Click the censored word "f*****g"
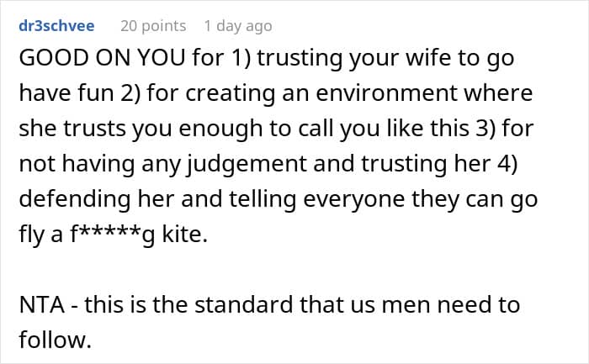The height and width of the screenshot is (364, 589). click(x=104, y=233)
